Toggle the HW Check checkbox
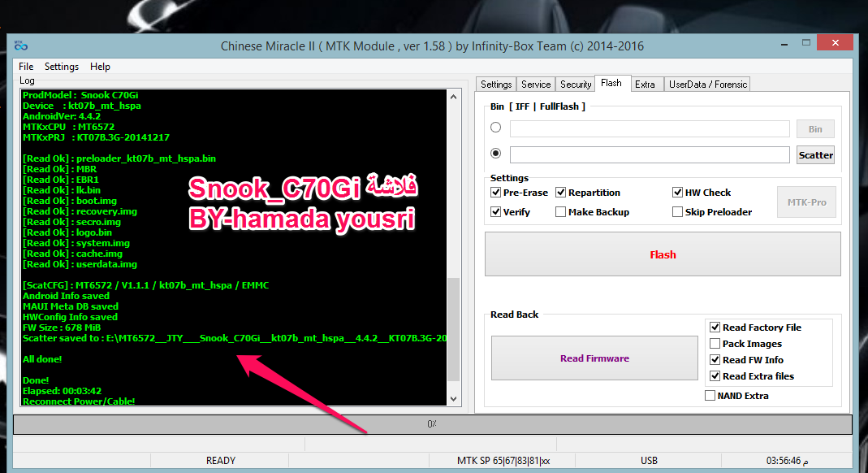This screenshot has width=868, height=473. coord(677,192)
